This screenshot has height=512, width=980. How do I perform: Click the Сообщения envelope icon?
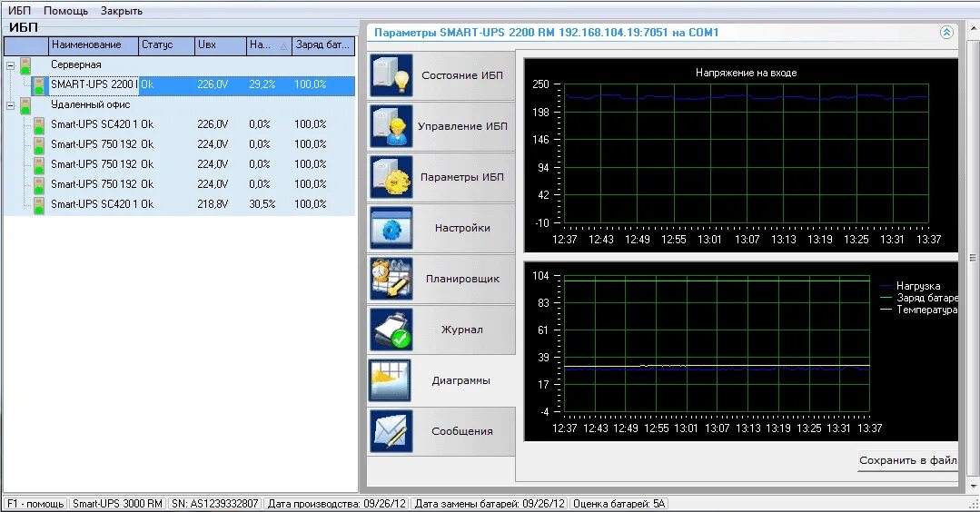391,431
